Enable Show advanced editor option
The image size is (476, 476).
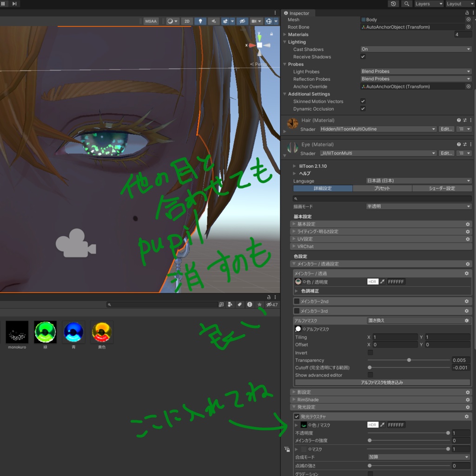pos(370,375)
